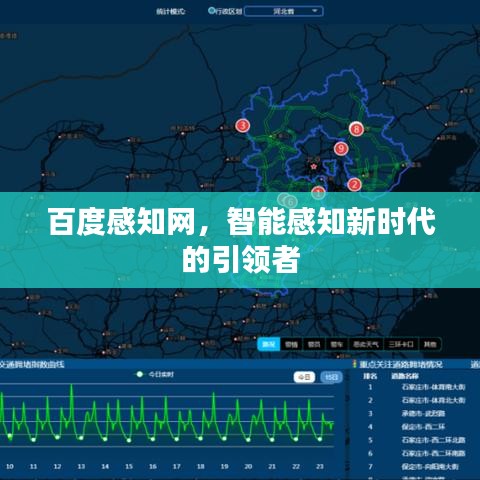
Task: Toggle the 昨日 chart button
Action: tap(331, 377)
